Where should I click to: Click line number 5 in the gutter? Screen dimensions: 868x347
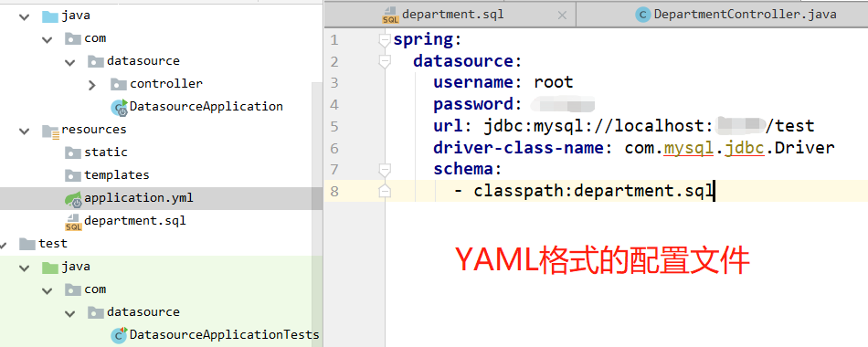(x=333, y=126)
